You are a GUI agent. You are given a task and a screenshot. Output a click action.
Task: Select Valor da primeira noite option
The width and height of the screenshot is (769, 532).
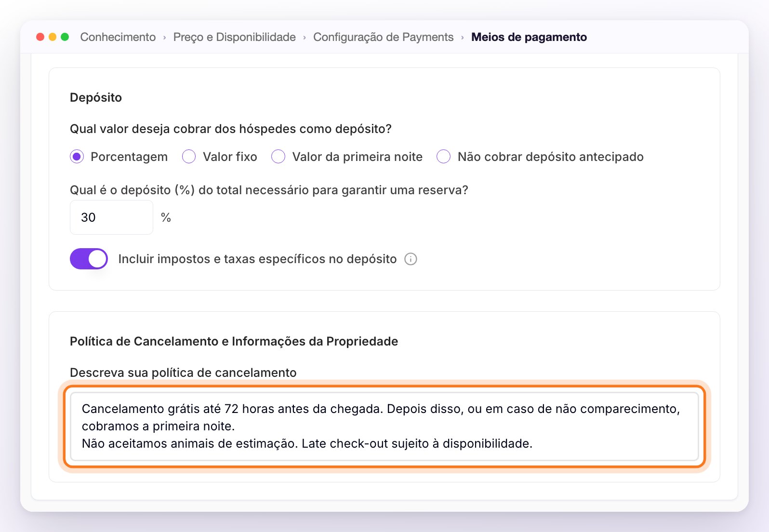[x=278, y=157]
